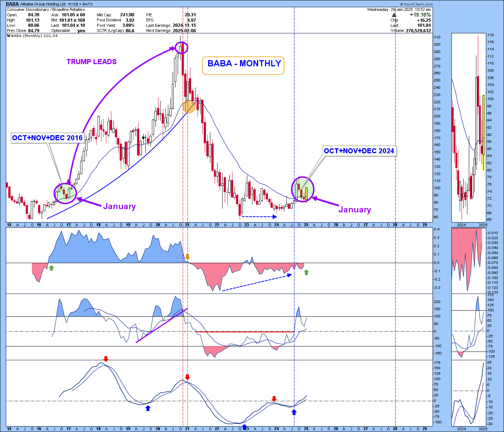Click the small purple circle at price peak
The height and width of the screenshot is (432, 504).
[181, 47]
